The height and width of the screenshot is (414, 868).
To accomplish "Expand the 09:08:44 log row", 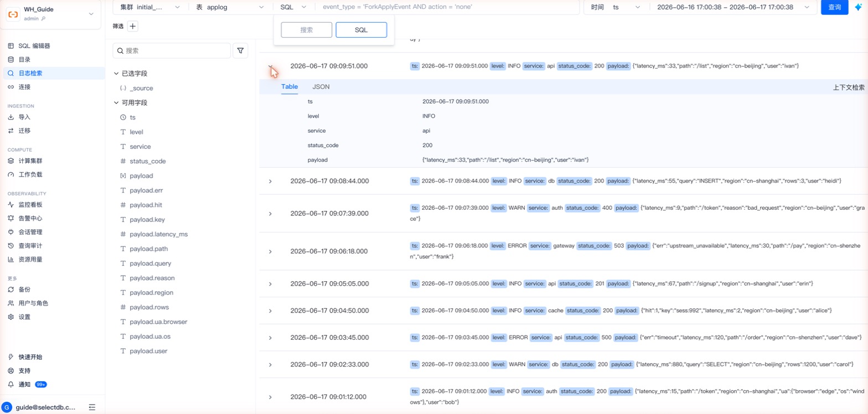I will [270, 181].
